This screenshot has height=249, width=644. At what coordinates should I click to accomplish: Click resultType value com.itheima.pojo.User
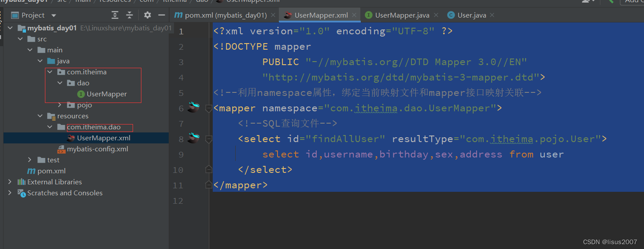pos(530,139)
